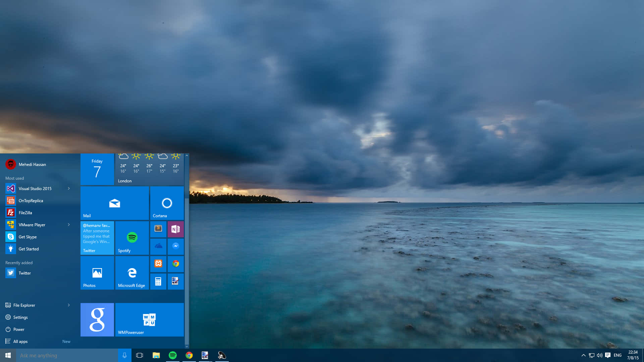Image resolution: width=644 pixels, height=362 pixels.
Task: Switch to Spotify on the taskbar
Action: click(x=172, y=355)
